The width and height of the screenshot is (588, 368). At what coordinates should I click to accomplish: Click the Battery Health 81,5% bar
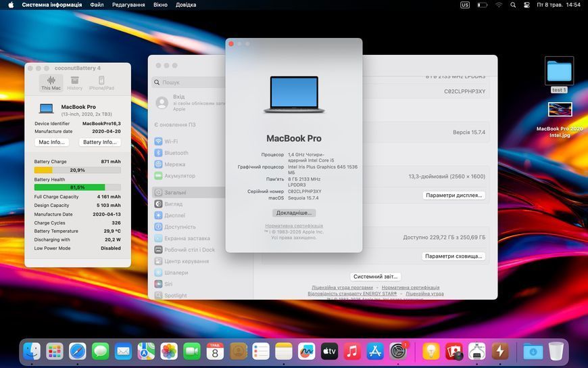pos(77,187)
